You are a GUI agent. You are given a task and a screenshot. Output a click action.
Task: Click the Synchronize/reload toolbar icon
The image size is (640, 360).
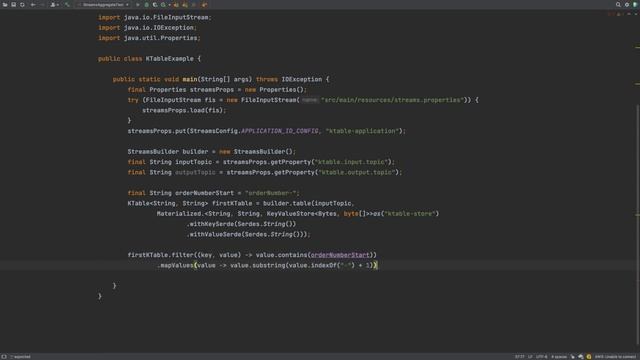pyautogui.click(x=22, y=4)
